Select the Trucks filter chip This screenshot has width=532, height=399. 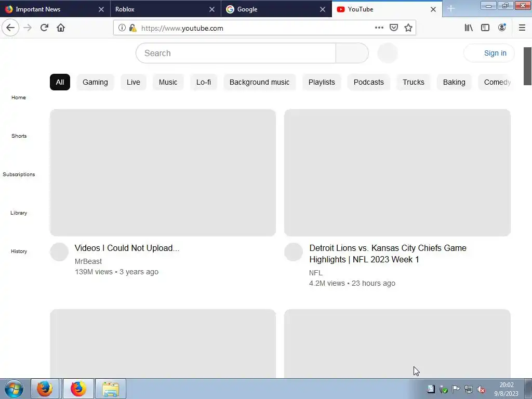pos(413,82)
